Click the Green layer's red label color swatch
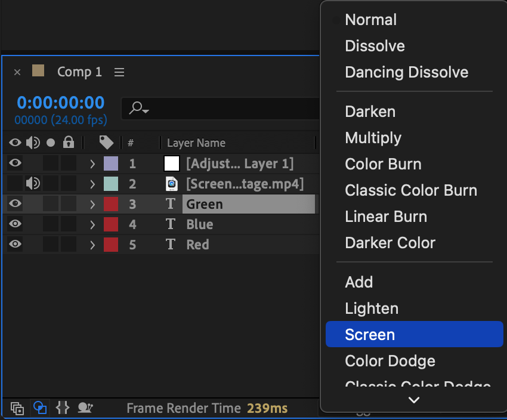The image size is (507, 420). [x=111, y=204]
